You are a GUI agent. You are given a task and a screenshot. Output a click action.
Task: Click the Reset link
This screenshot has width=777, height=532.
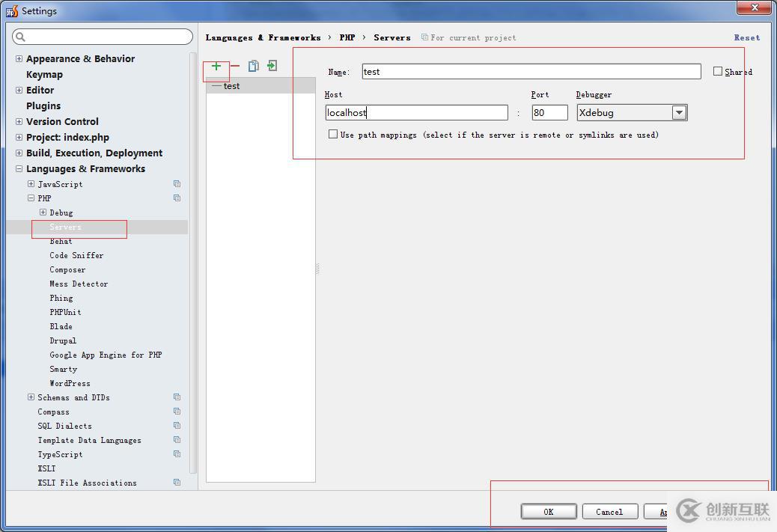746,37
